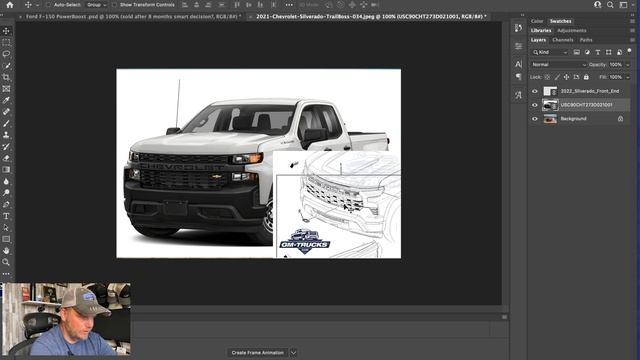Open the Group auto-select dropdown
This screenshot has width=640, height=360.
pyautogui.click(x=96, y=5)
